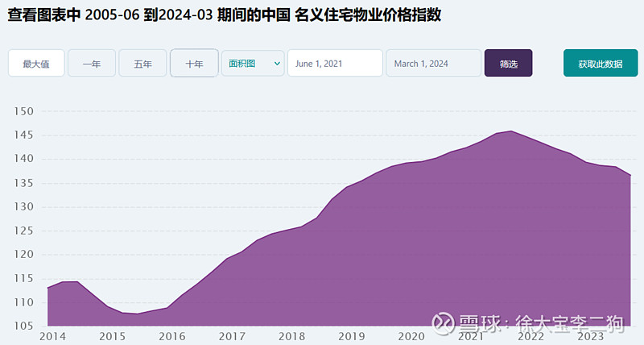This screenshot has width=644, height=345.
Task: Click the 150 y-axis label
Action: (x=23, y=111)
